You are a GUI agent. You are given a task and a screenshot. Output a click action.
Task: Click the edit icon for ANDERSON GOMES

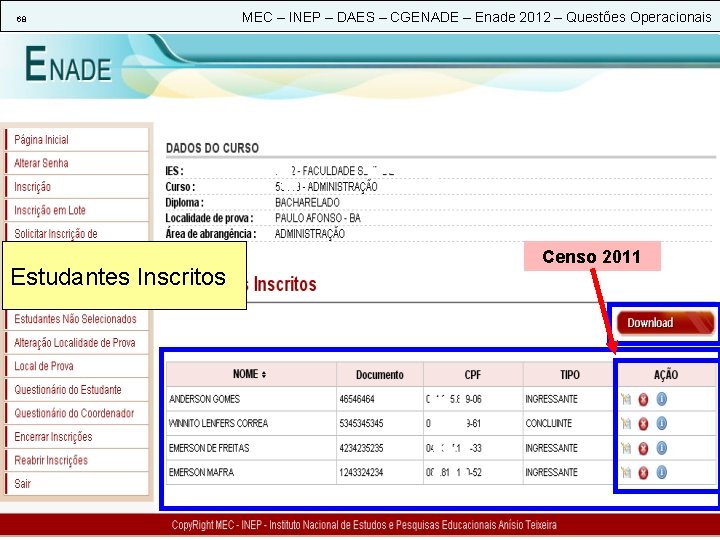point(626,399)
